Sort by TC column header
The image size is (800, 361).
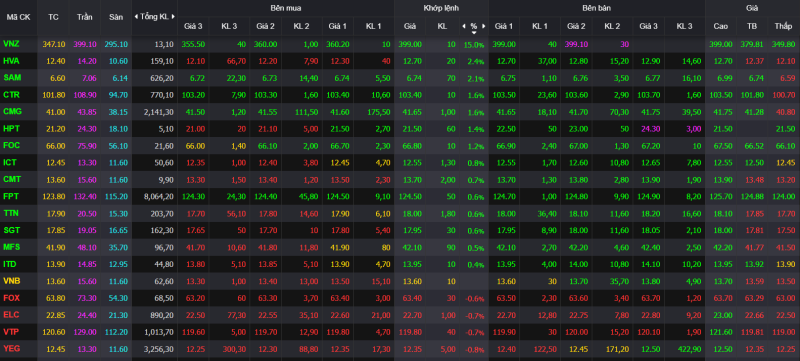[x=53, y=17]
